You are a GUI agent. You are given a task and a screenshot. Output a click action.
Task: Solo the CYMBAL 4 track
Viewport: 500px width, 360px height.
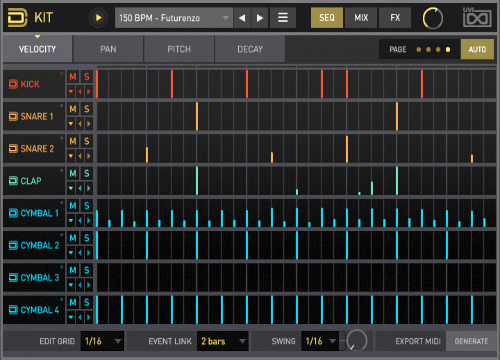pyautogui.click(x=87, y=302)
